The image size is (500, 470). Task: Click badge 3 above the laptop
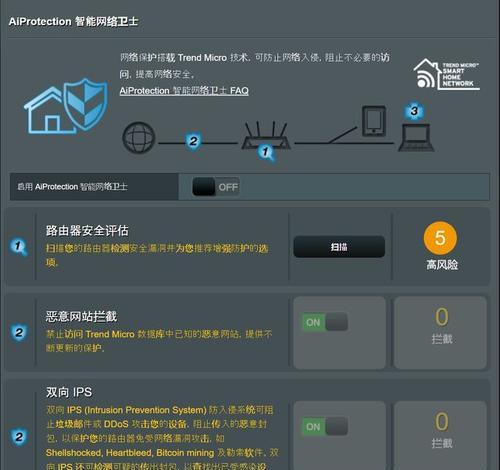[x=414, y=111]
